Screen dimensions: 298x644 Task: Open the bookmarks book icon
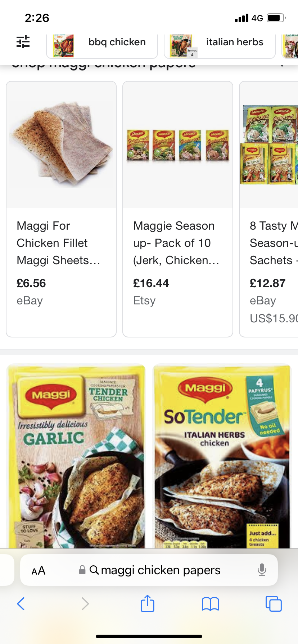[x=211, y=604]
